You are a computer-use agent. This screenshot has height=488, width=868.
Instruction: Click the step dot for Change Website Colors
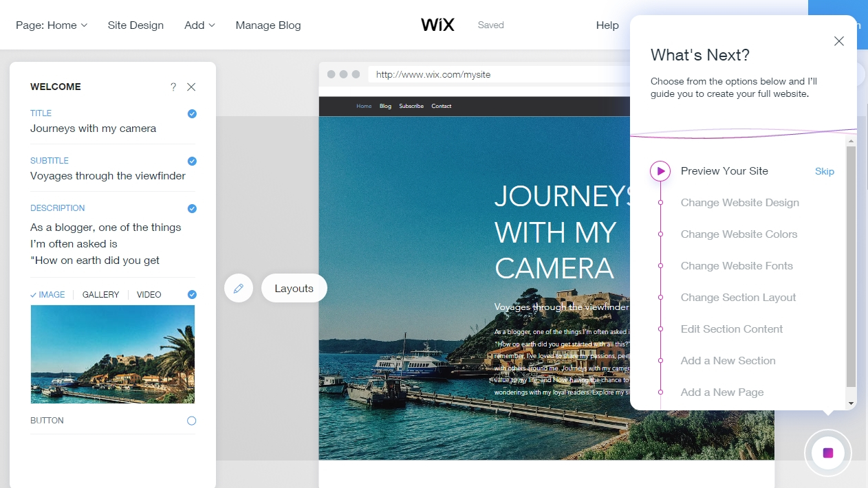[660, 234]
